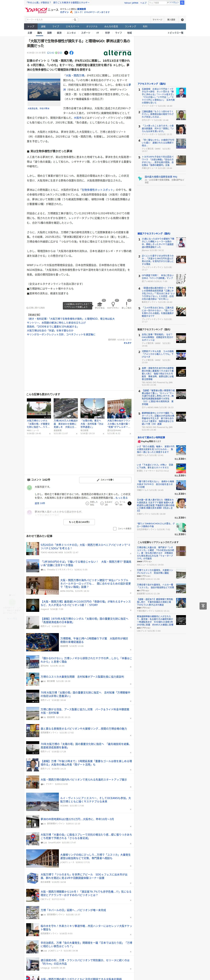Click the 142 comment count bubble icon

coord(51,53)
